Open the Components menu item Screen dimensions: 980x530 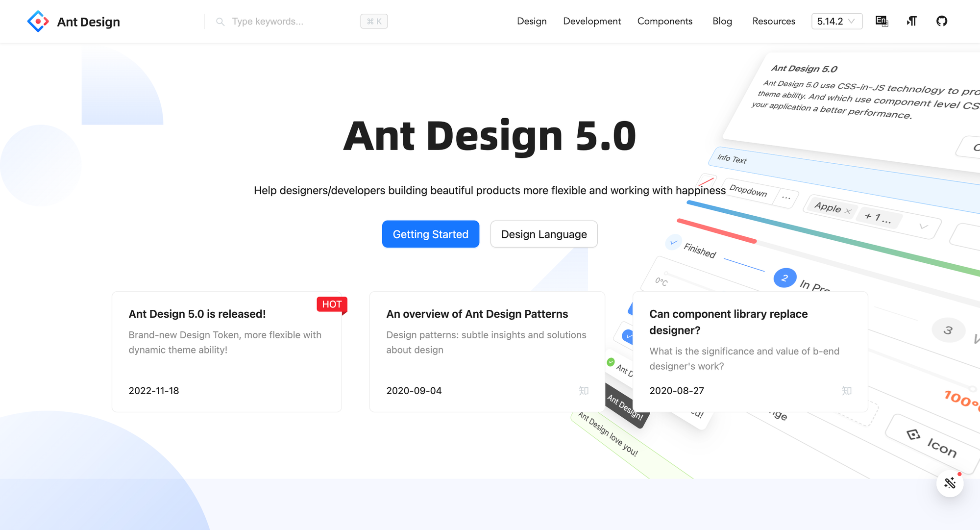664,21
